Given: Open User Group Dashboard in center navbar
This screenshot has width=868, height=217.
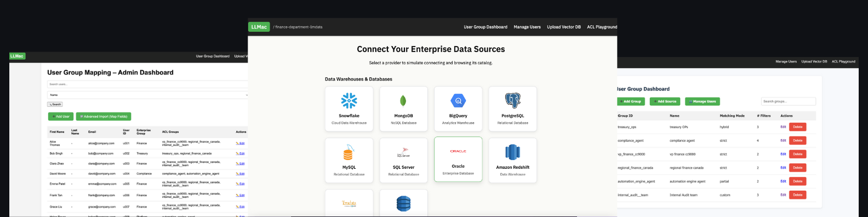Looking at the screenshot, I should (x=486, y=27).
